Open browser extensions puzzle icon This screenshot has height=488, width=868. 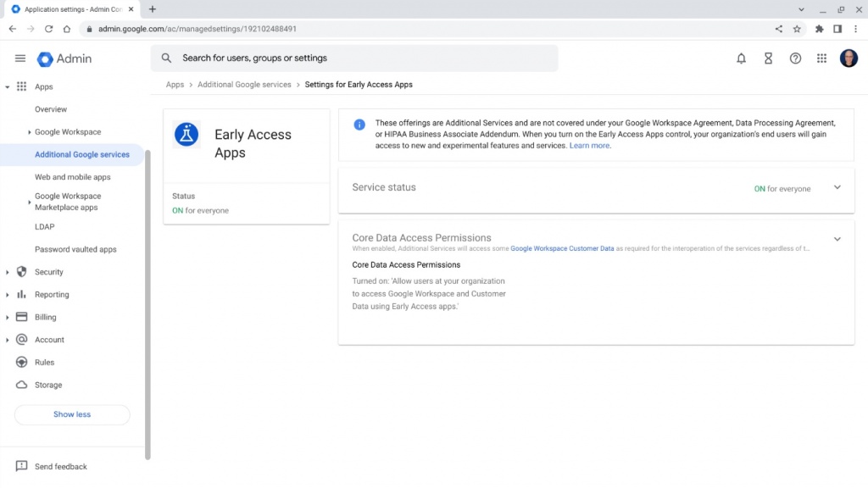pyautogui.click(x=819, y=29)
